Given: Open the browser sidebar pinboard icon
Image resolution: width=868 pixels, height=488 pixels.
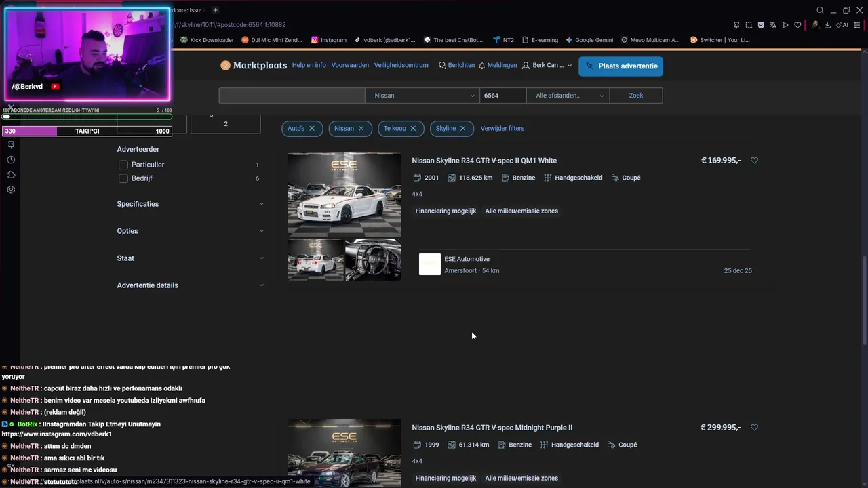Looking at the screenshot, I should pyautogui.click(x=11, y=144).
